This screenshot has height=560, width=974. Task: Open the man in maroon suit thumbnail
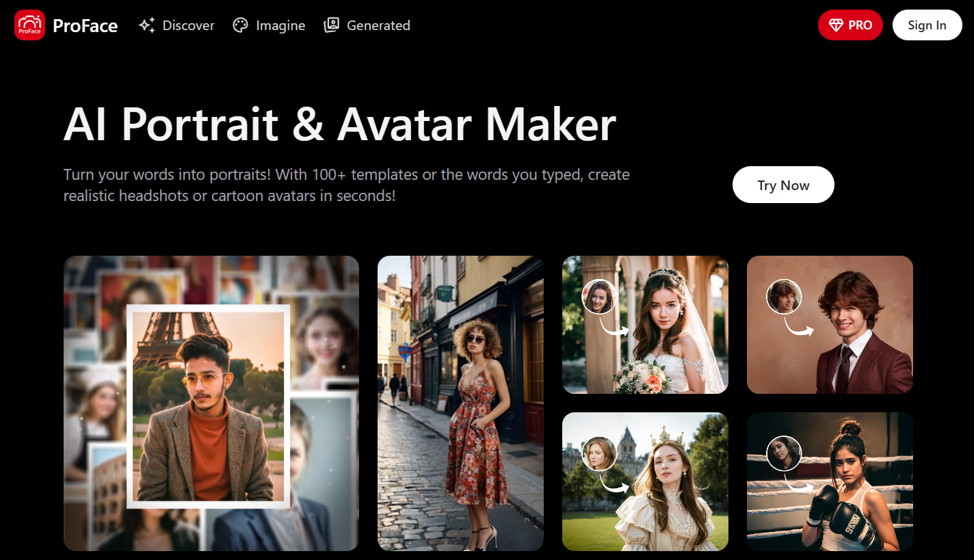[830, 325]
